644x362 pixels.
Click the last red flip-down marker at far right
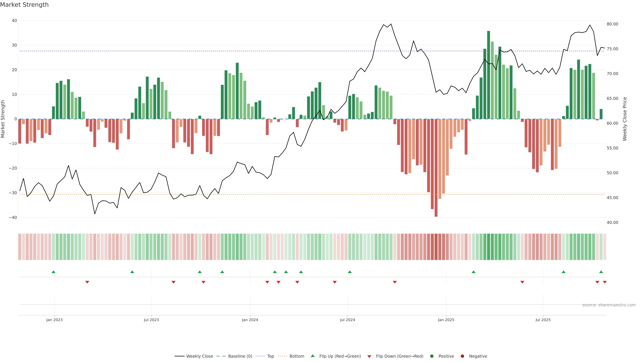[604, 282]
